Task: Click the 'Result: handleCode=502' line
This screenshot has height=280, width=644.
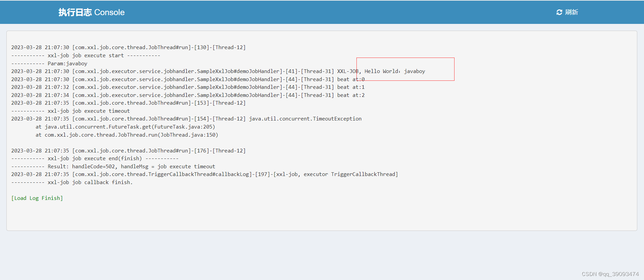Action: click(113, 167)
